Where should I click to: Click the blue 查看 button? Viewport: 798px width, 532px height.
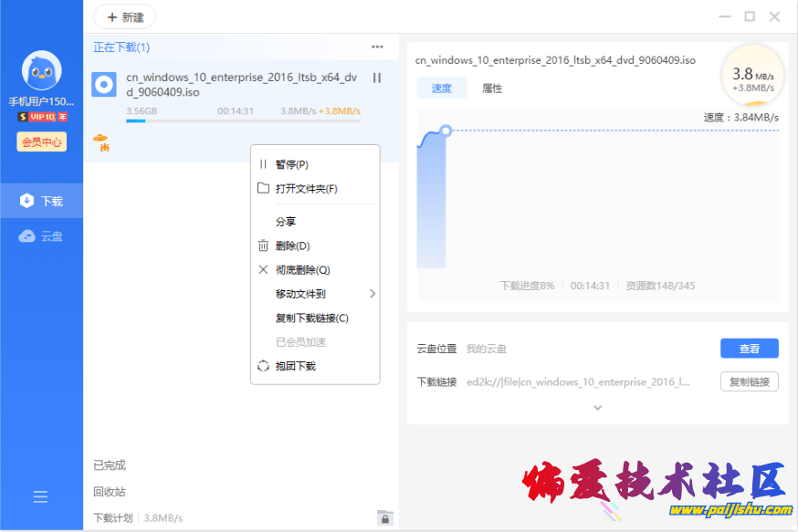(x=749, y=349)
